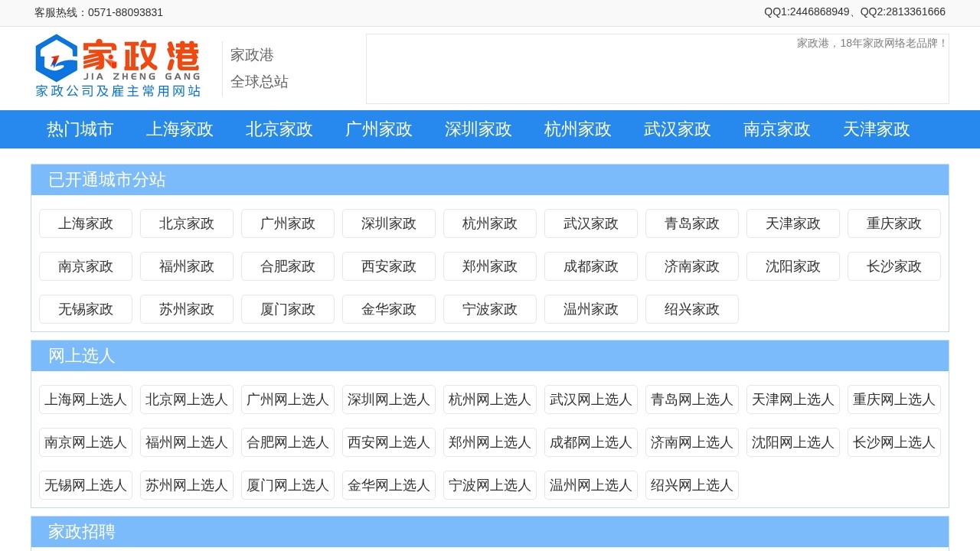
Task: Open 无锡网上选人 link
Action: (86, 485)
